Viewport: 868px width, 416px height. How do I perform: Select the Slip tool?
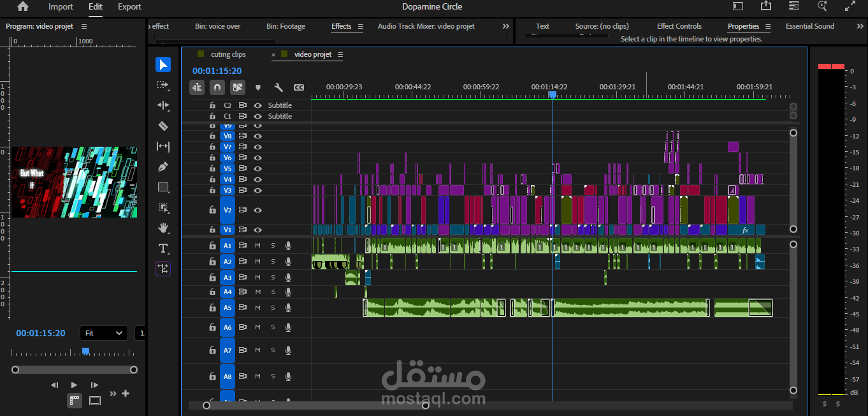click(x=163, y=146)
